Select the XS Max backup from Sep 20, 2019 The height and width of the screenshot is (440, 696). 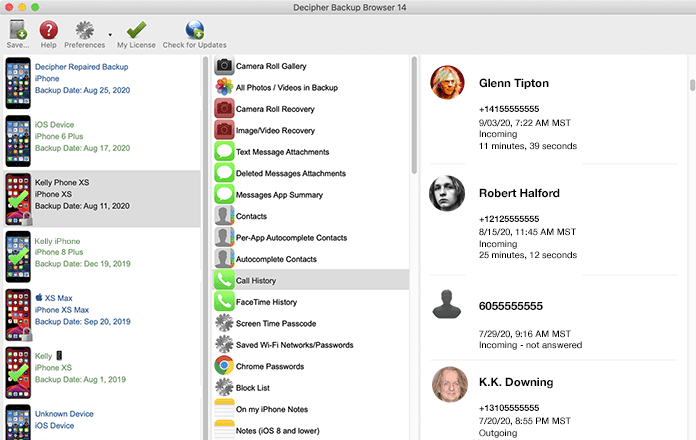click(102, 314)
